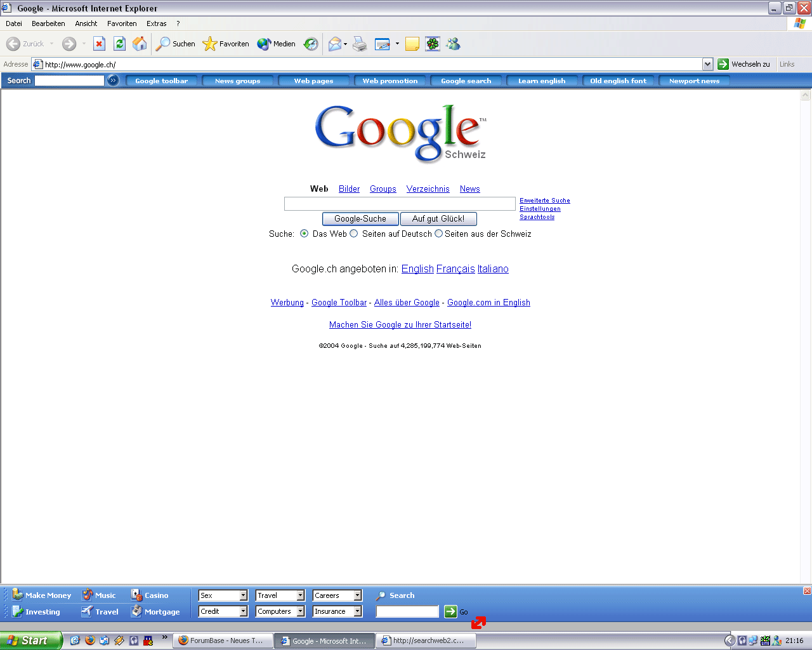Click the Google-Suche button
This screenshot has width=812, height=650.
[x=360, y=219]
